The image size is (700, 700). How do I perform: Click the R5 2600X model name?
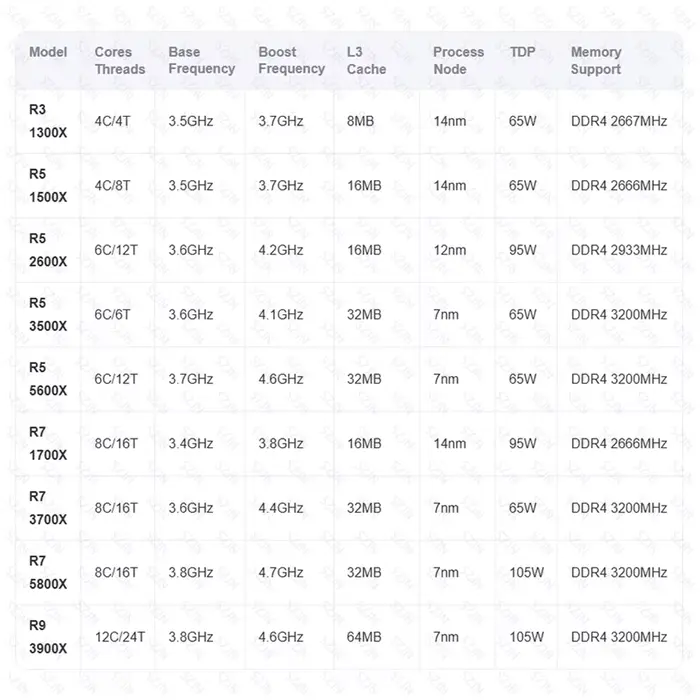48,250
